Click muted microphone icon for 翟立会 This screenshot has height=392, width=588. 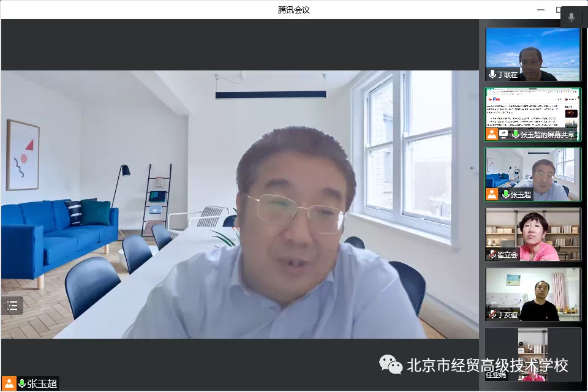(492, 254)
